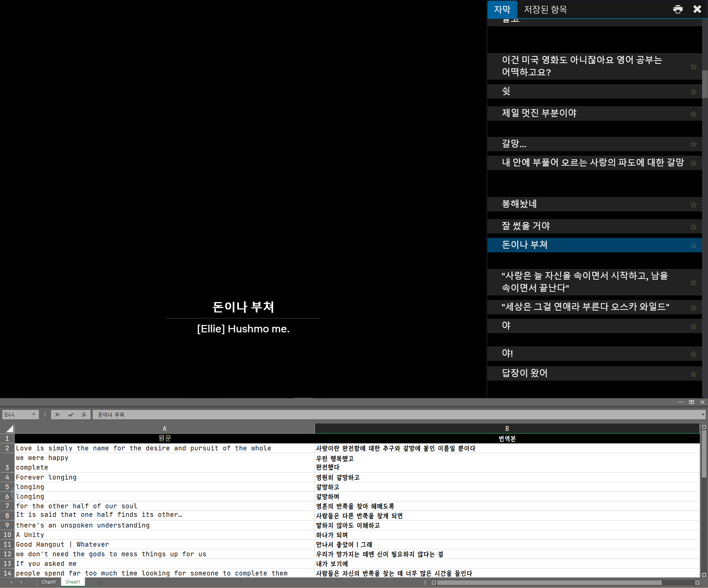This screenshot has height=588, width=708.
Task: Switch to the 저장된 항목 tab
Action: [545, 9]
